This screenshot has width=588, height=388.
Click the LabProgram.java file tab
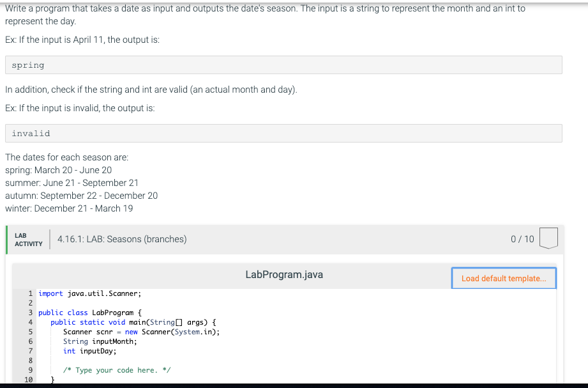(x=283, y=274)
